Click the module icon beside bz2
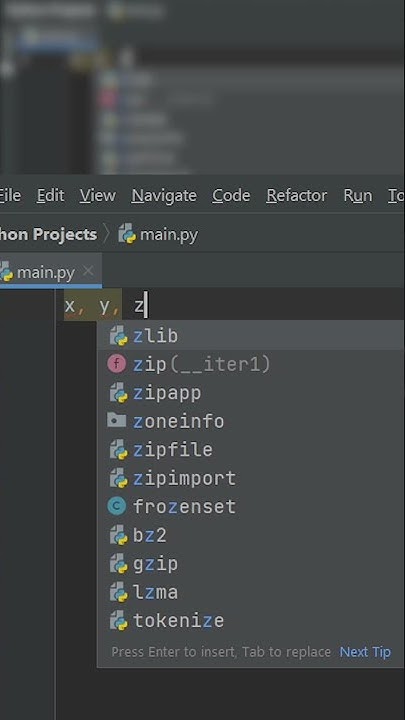 pyautogui.click(x=118, y=535)
